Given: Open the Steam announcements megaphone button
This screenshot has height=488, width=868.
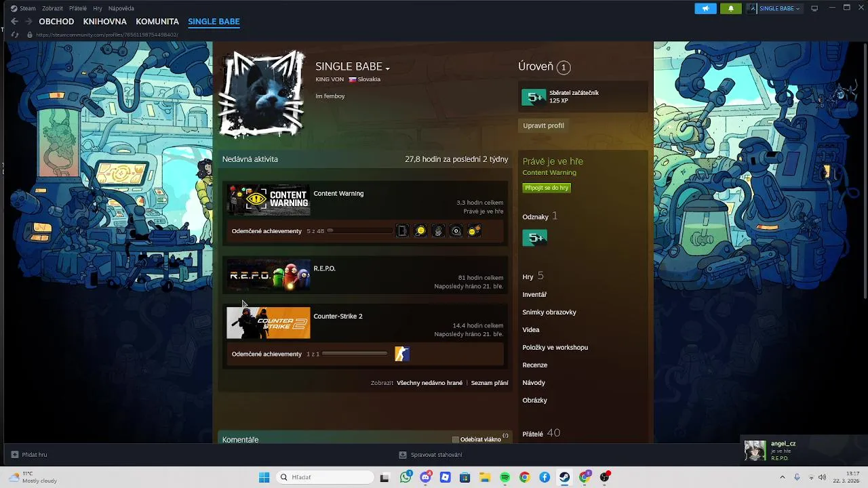Looking at the screenshot, I should [x=705, y=8].
